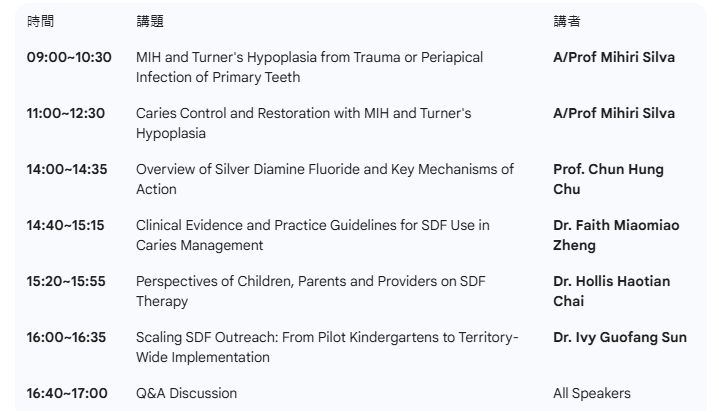Viewport: 719px width, 412px height.
Task: Click the All Speakers cell
Action: [592, 394]
